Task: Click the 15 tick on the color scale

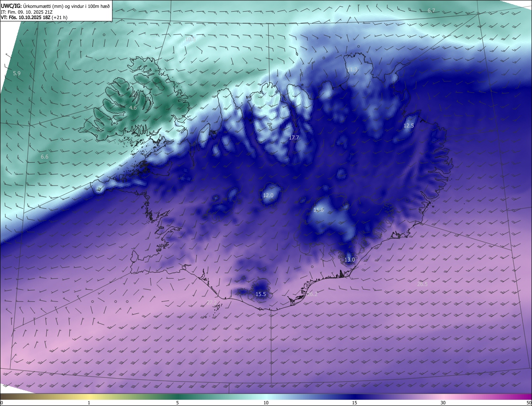Action: (x=355, y=403)
